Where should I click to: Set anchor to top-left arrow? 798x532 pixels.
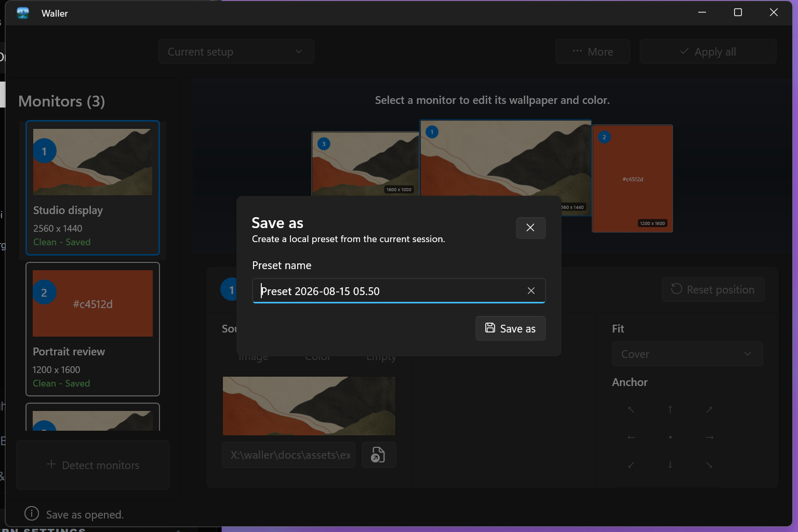tap(631, 409)
